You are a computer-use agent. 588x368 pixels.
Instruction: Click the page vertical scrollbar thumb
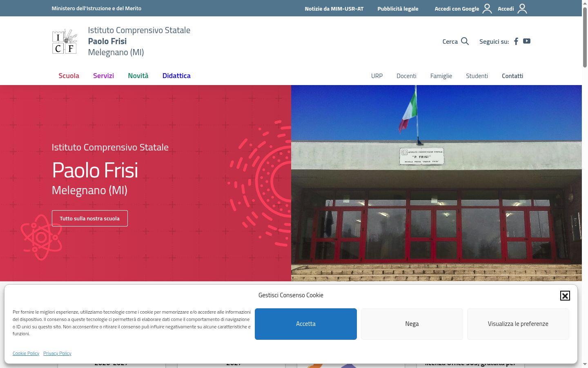(585, 37)
